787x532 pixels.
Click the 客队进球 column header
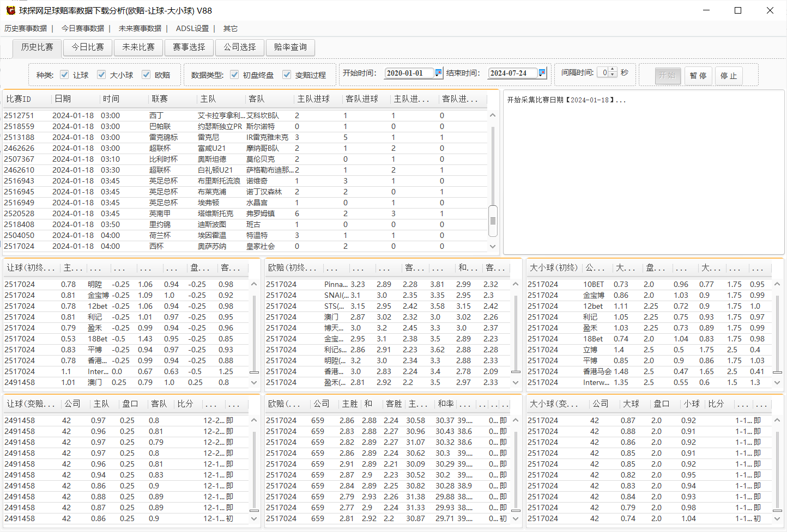(x=366, y=99)
